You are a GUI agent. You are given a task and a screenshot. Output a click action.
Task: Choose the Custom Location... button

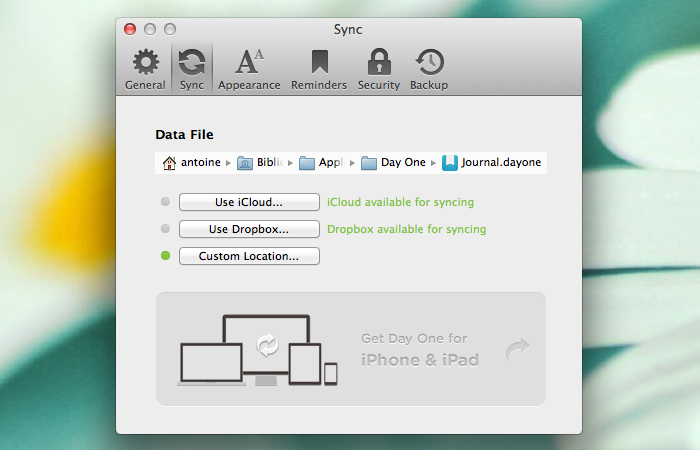[249, 256]
